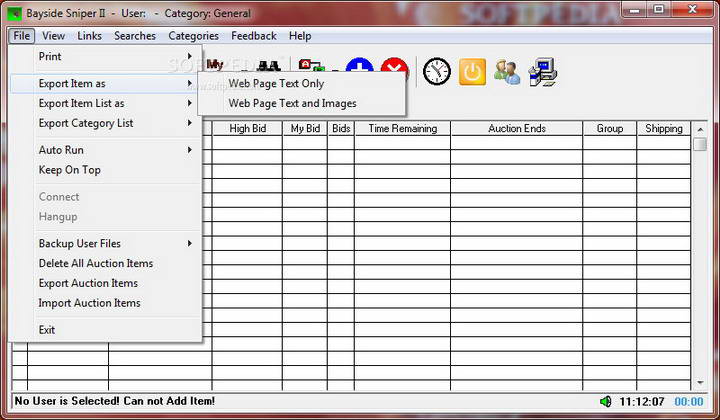Expand the Export Item as submenu
The width and height of the screenshot is (720, 420).
point(105,84)
